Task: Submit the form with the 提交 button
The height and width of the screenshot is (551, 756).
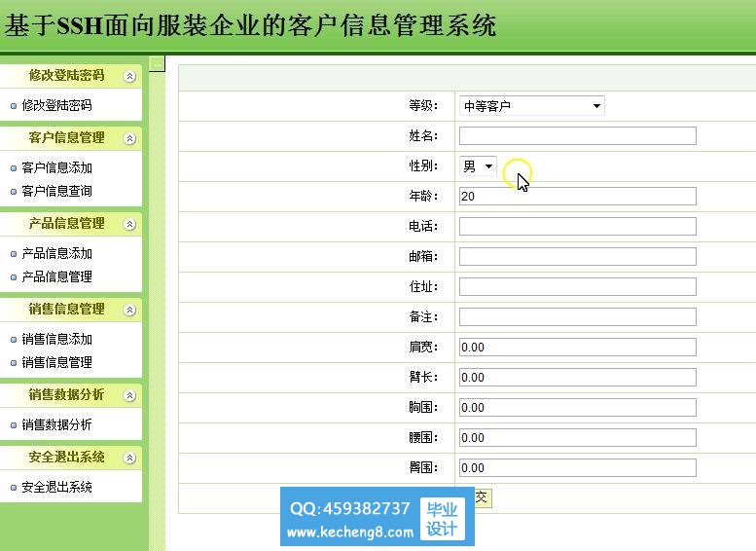Action: click(483, 497)
